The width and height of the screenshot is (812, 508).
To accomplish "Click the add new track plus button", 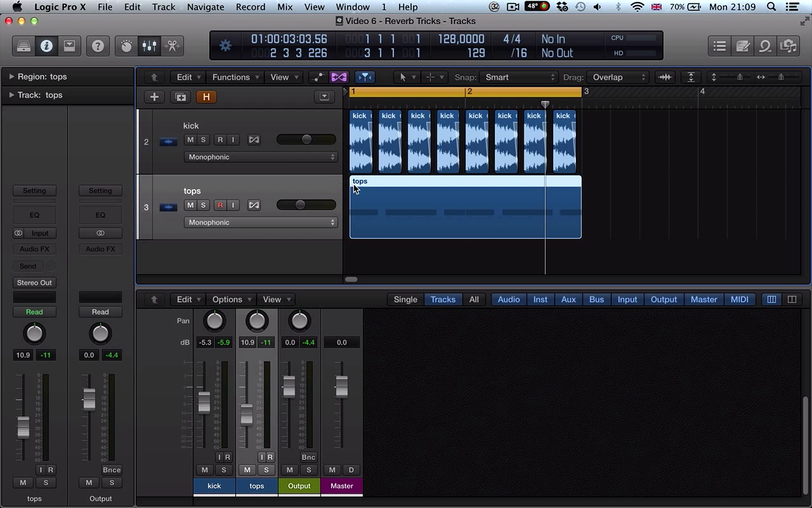I will [x=154, y=97].
